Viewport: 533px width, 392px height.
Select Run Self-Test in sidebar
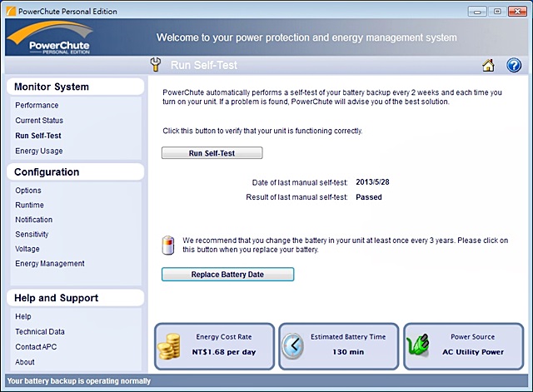point(38,136)
